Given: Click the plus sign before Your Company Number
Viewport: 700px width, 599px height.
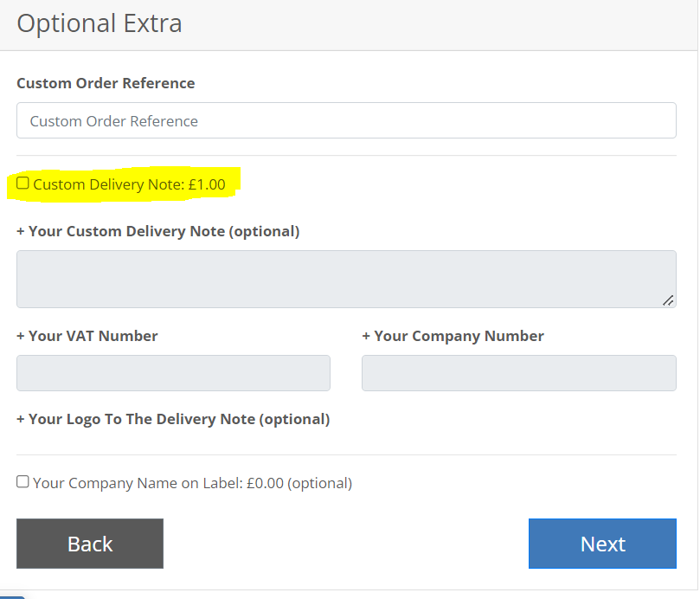Looking at the screenshot, I should point(366,337).
